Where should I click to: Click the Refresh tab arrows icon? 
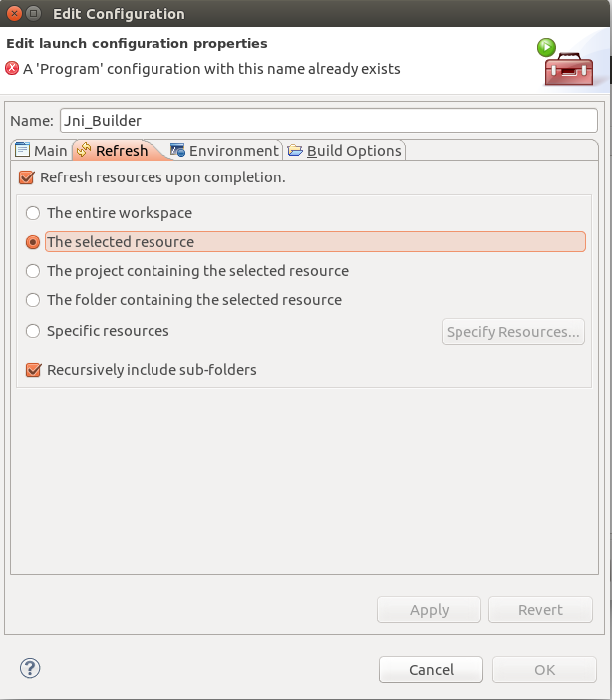tap(84, 150)
